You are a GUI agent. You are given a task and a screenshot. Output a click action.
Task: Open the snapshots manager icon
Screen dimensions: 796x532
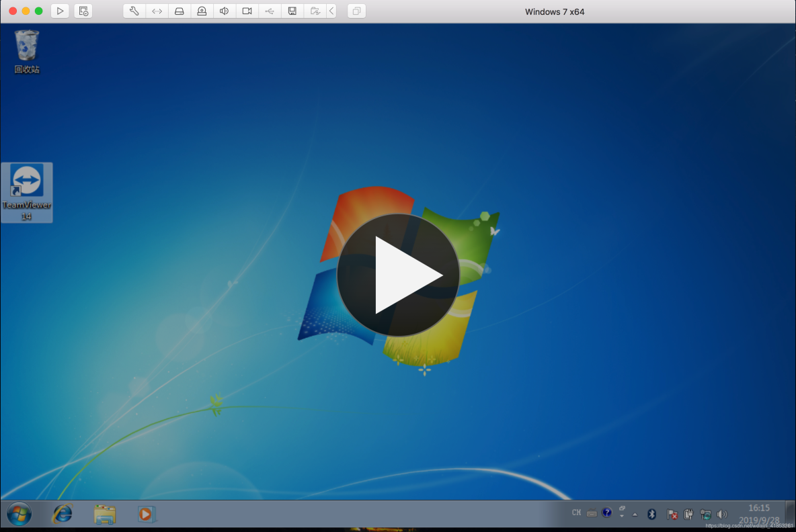83,11
